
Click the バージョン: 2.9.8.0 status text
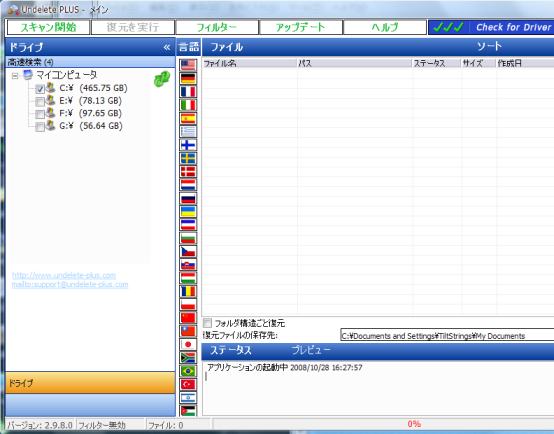pos(40,425)
